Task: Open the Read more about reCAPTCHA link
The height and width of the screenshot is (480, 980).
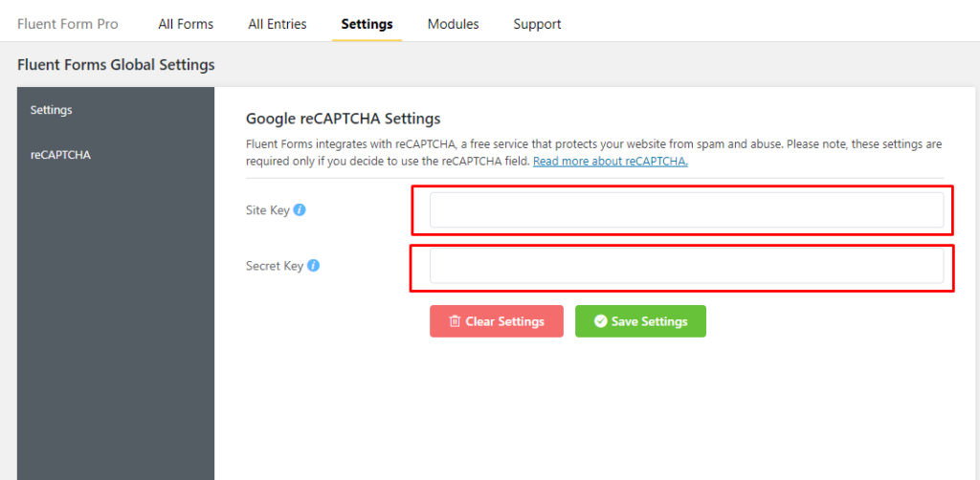Action: click(x=610, y=162)
